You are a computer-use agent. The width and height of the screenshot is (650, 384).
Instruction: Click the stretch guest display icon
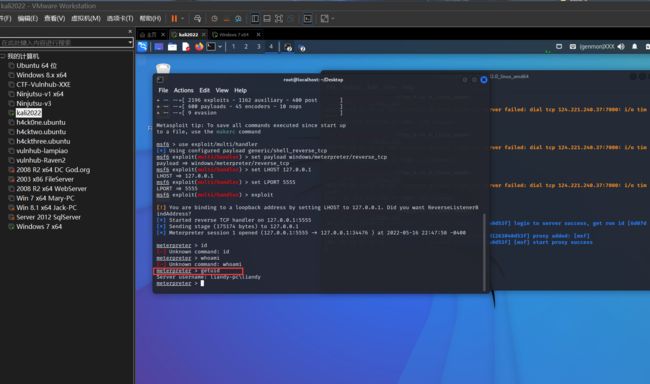(325, 19)
